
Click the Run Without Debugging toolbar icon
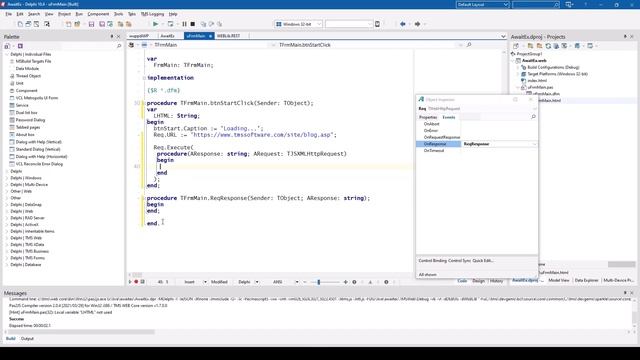(170, 24)
